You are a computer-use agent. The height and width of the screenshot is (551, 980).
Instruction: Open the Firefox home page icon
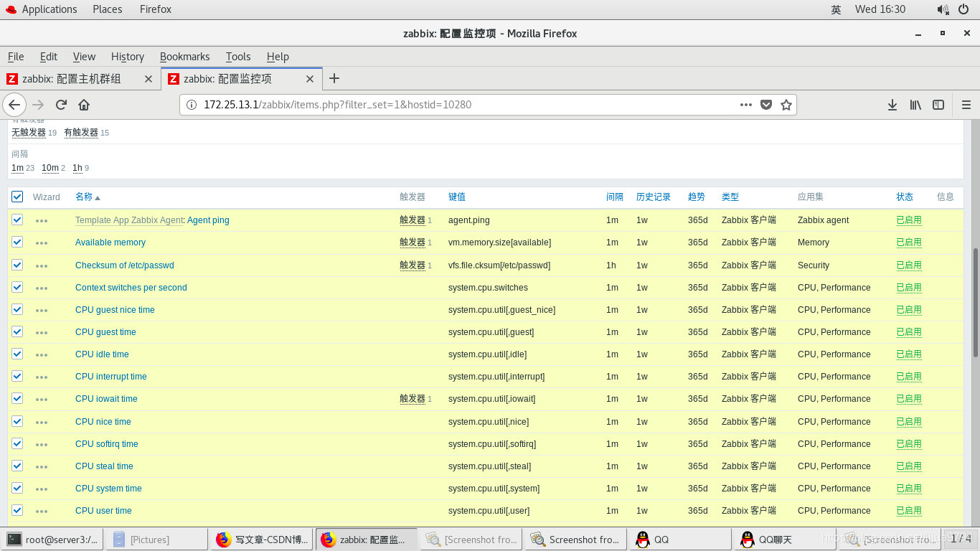84,105
